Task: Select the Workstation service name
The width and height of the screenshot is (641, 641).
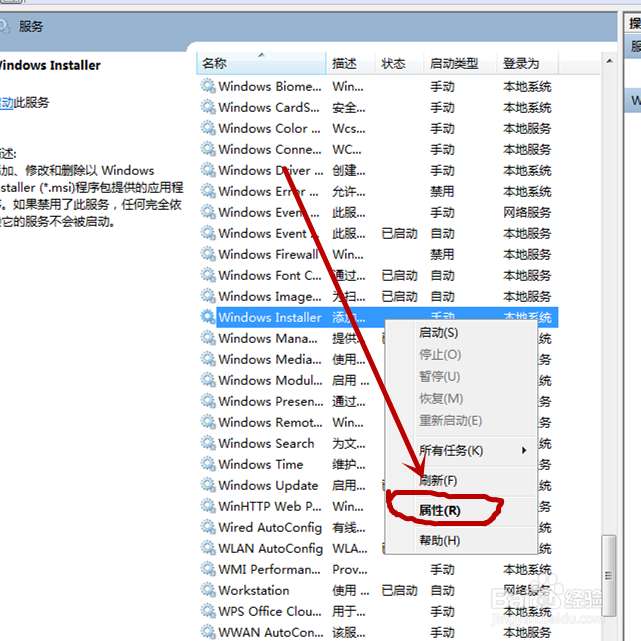Action: [254, 590]
